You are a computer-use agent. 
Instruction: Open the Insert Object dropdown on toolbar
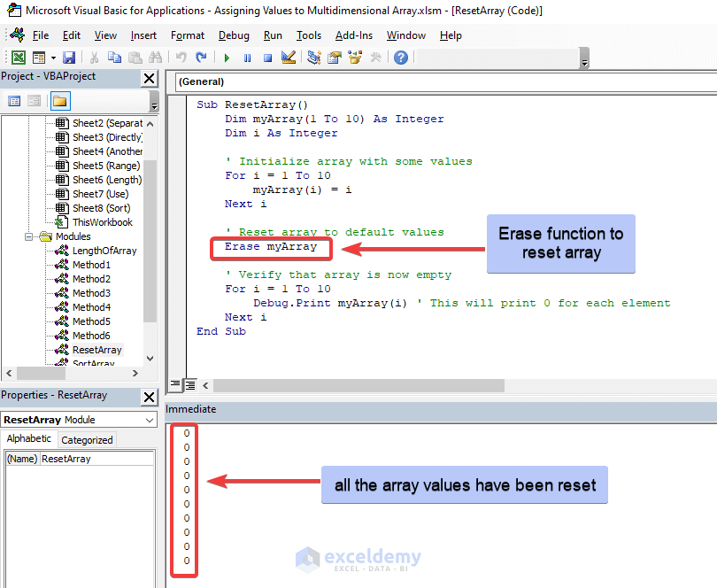tap(53, 57)
